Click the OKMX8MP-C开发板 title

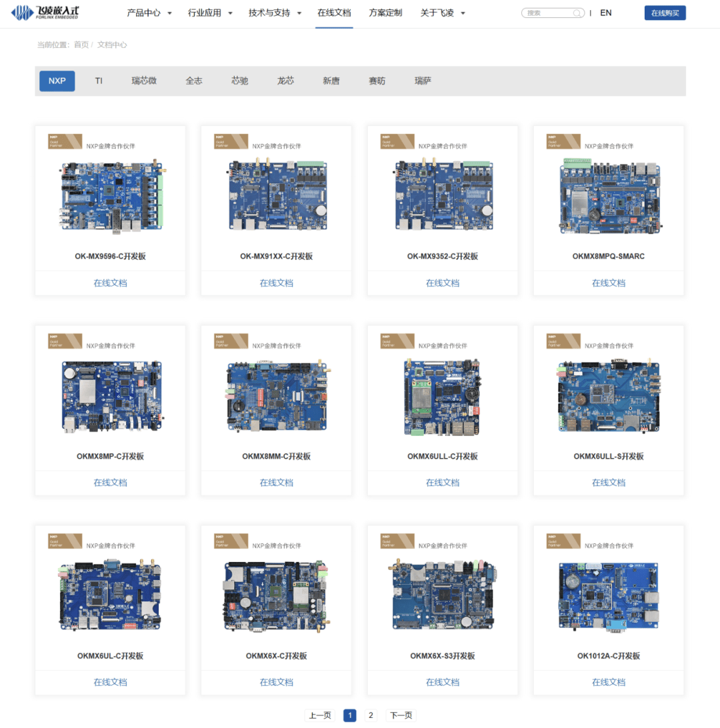click(x=110, y=457)
